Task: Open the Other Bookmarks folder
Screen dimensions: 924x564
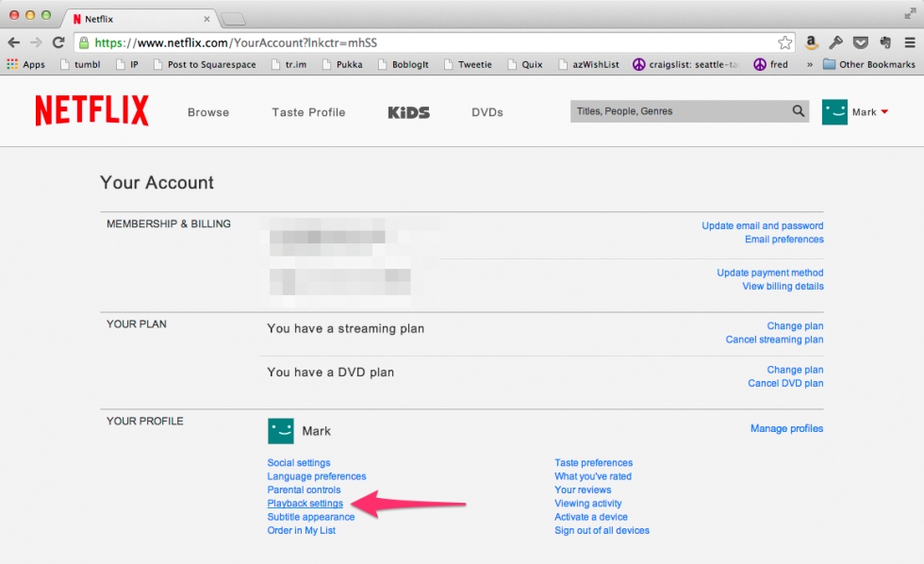Action: pyautogui.click(x=869, y=64)
